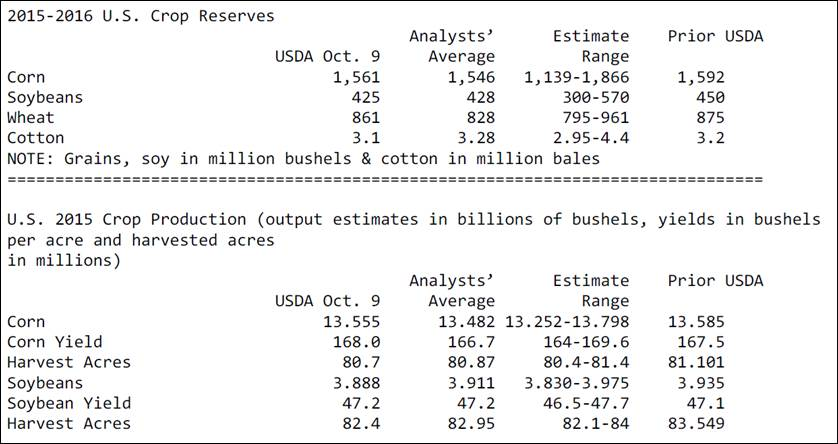Select corn yield estimate range 164-169.6
Image resolution: width=838 pixels, height=444 pixels.
580,342
